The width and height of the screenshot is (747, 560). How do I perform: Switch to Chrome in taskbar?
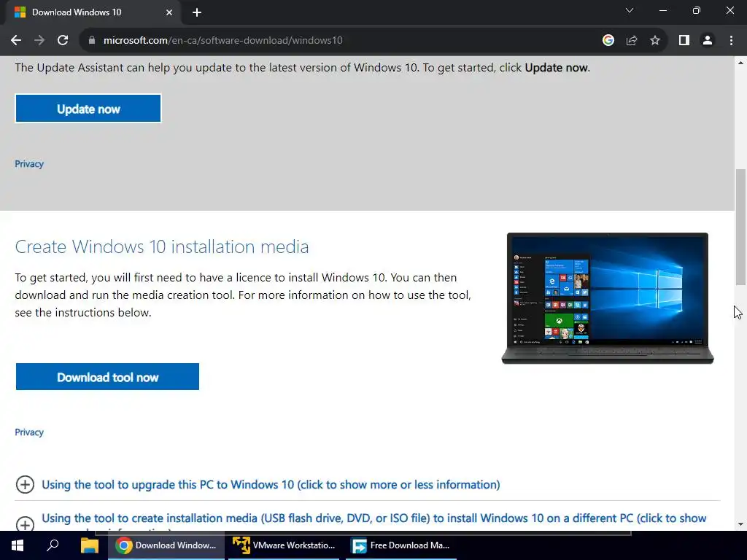point(166,545)
